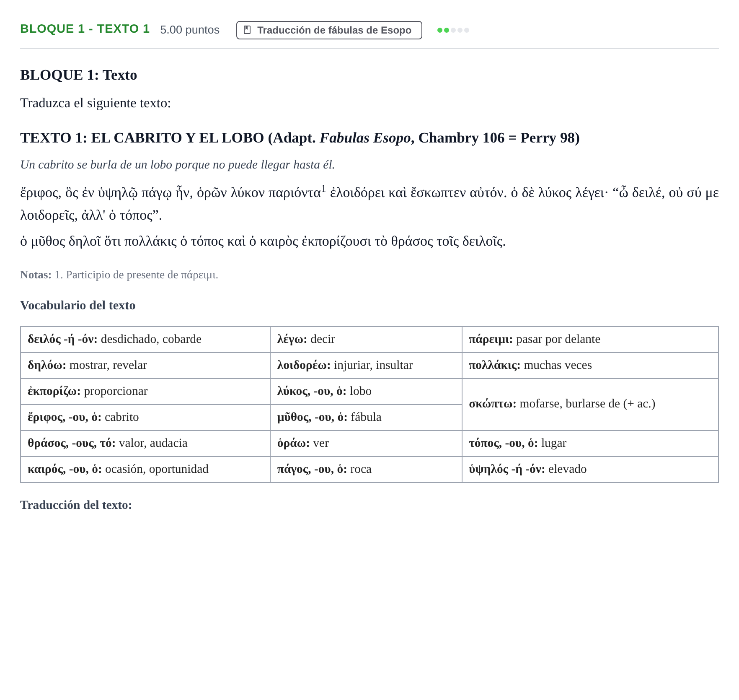Click the τόπος: lugar cell
739x700 pixels.
(590, 443)
